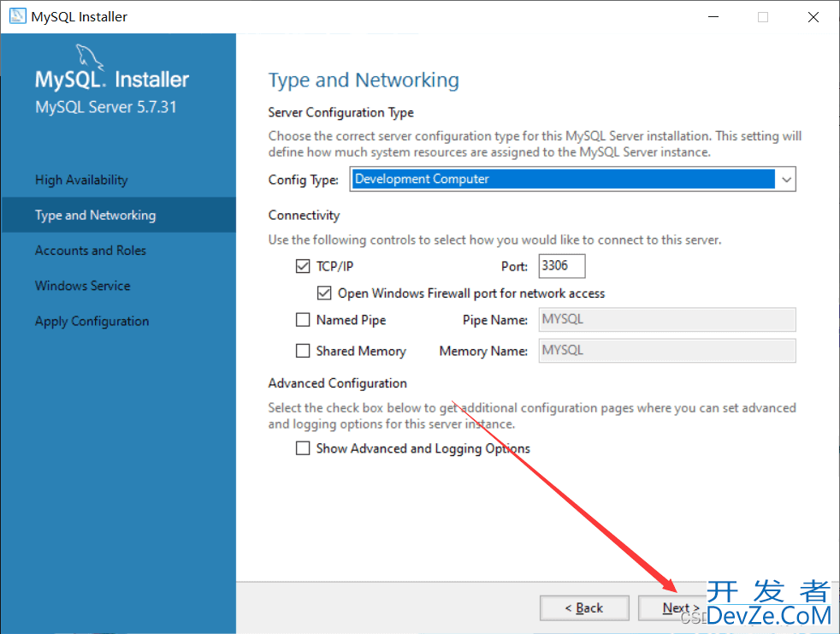Image resolution: width=840 pixels, height=634 pixels.
Task: Enable Show Advanced and Logging Options
Action: pyautogui.click(x=303, y=448)
